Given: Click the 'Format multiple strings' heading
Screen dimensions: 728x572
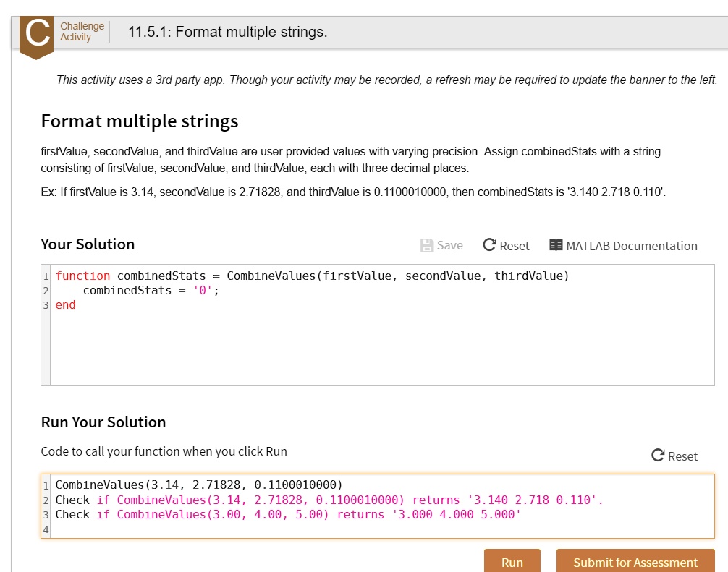Looking at the screenshot, I should [140, 121].
